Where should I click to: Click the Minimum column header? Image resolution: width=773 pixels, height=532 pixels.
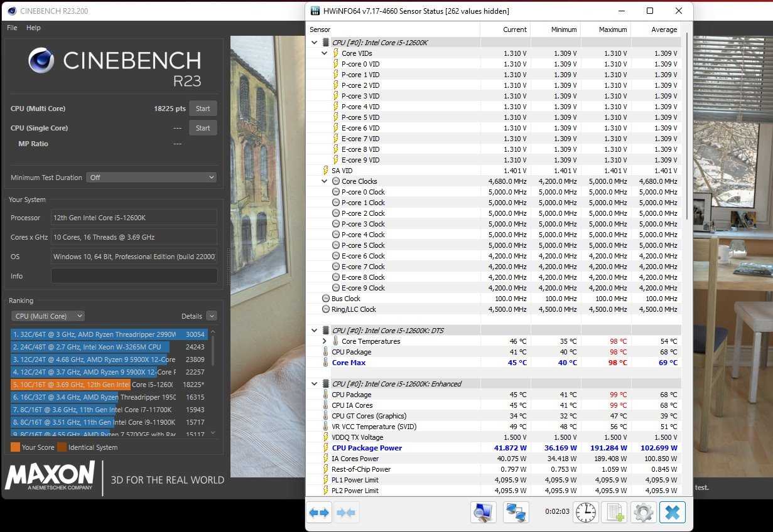[555, 29]
